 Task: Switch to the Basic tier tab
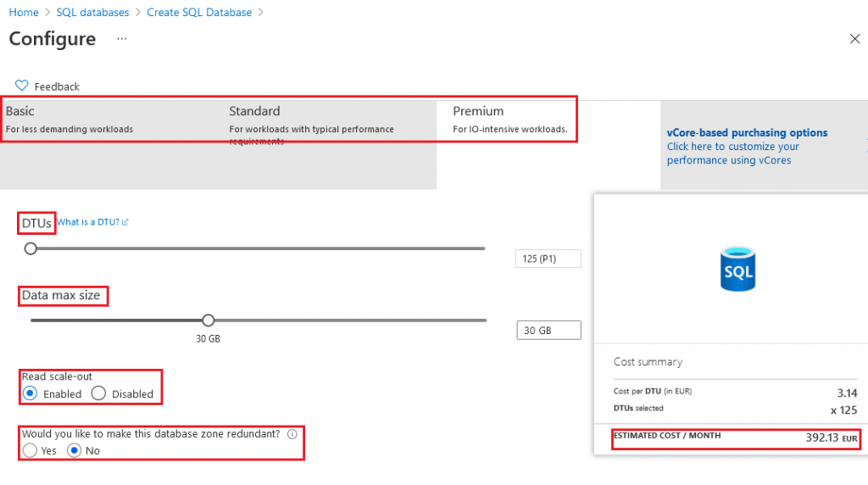(x=20, y=111)
